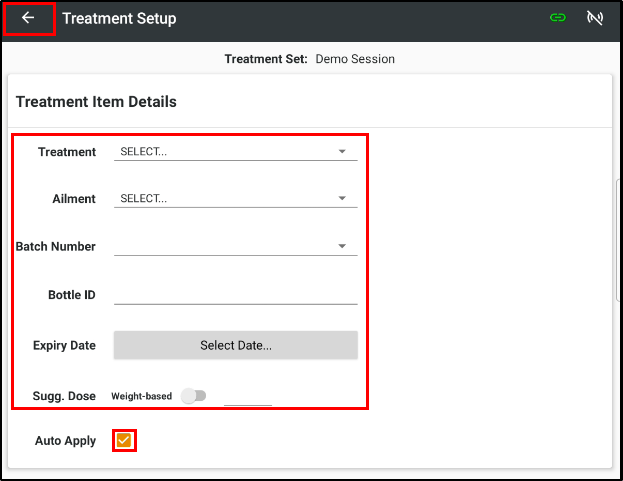The height and width of the screenshot is (481, 623).
Task: Tap the green link connection icon
Action: pos(558,17)
